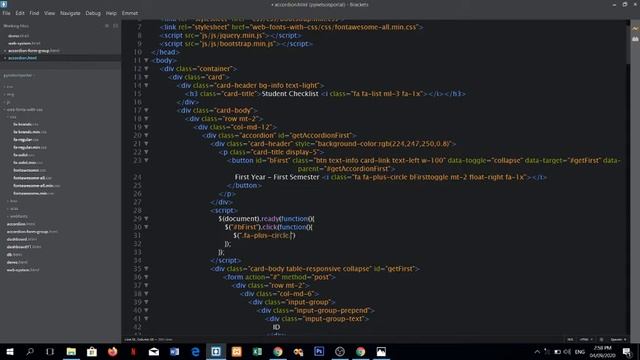Click line number 24 in the gutter
This screenshot has height=360, width=640.
[x=137, y=177]
